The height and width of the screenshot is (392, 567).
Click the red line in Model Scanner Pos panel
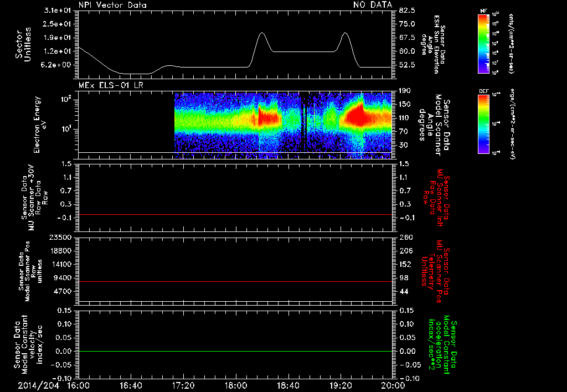(x=235, y=281)
